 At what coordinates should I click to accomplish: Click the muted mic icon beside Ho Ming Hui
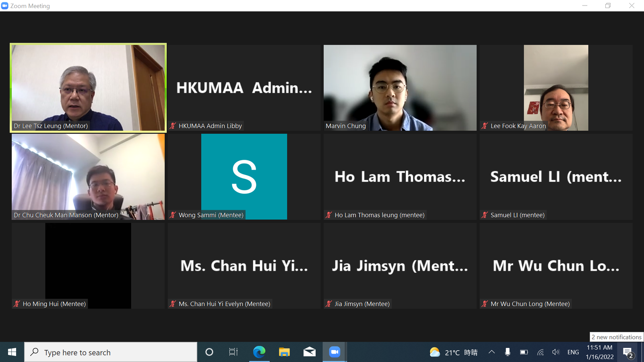(x=17, y=304)
